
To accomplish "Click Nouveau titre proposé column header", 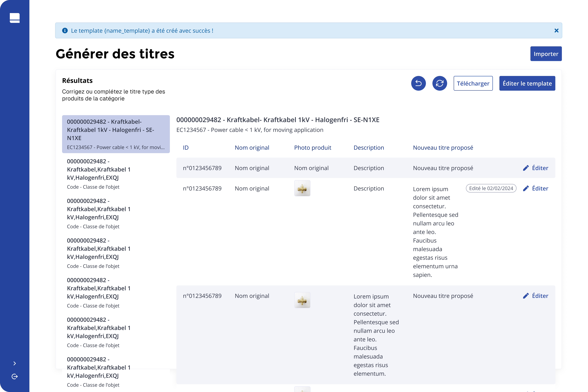I will [443, 148].
